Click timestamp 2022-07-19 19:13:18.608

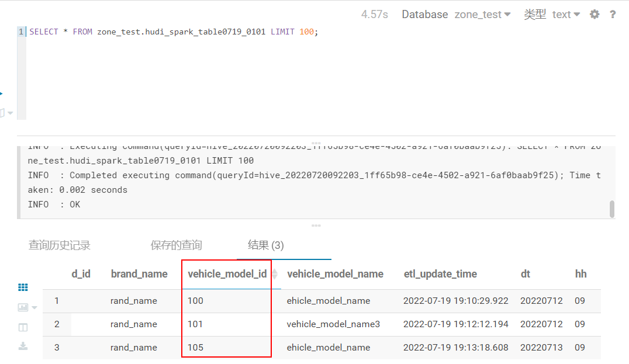456,347
